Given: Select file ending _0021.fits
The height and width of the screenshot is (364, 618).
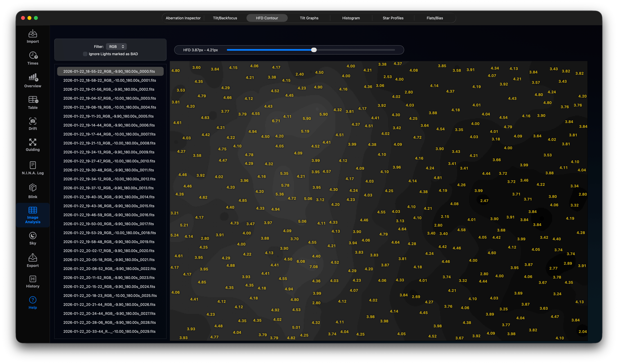Looking at the screenshot, I should (x=110, y=260).
